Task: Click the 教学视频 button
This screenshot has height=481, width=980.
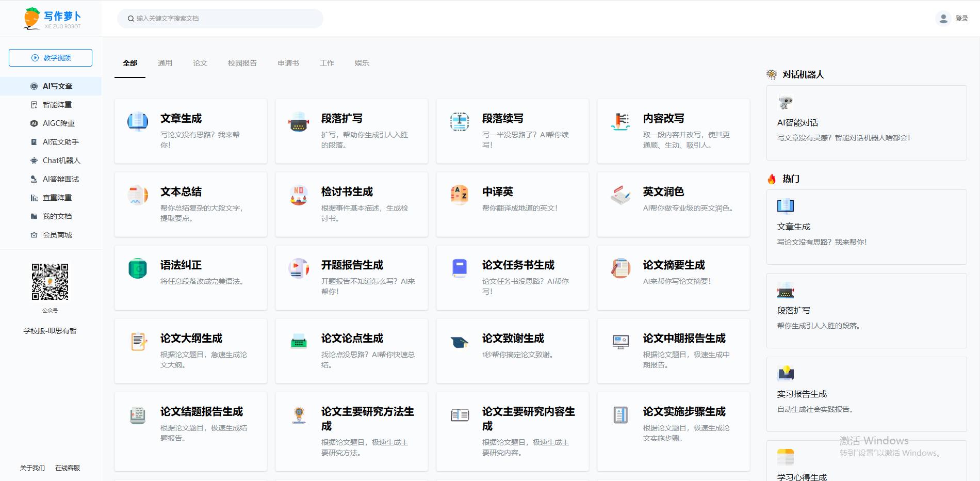Action: [51, 58]
